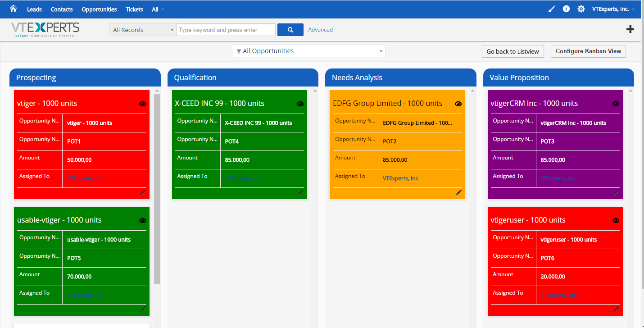The width and height of the screenshot is (644, 328).
Task: Open assigned user link on X-CEED card
Action: [x=243, y=178]
